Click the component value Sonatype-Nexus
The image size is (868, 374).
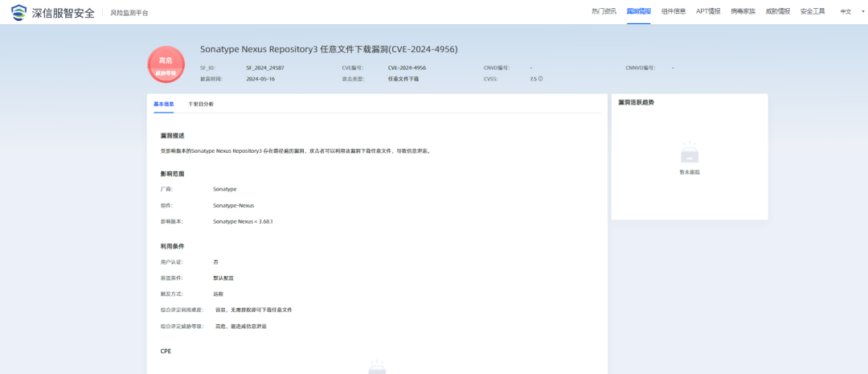(234, 205)
